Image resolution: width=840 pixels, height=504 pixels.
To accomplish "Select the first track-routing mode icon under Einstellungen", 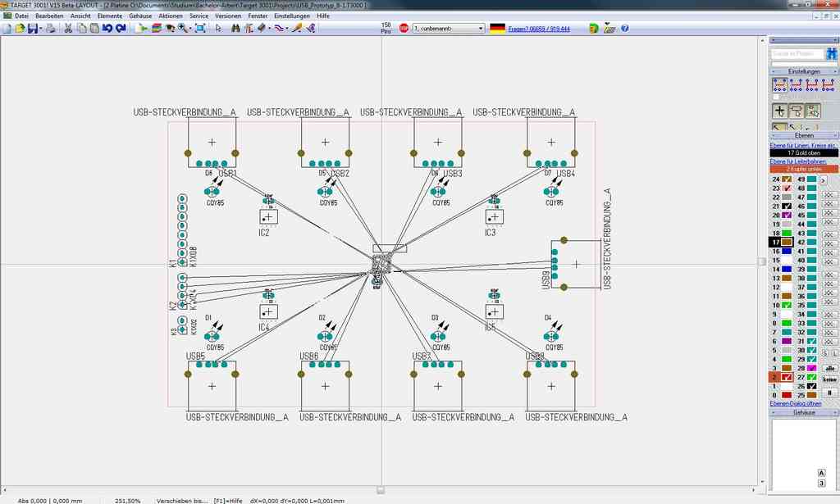I will click(780, 84).
